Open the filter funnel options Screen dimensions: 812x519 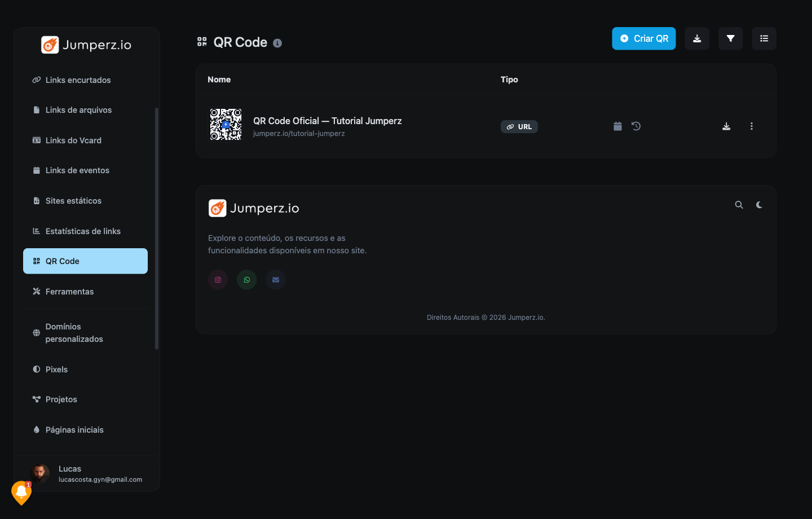pos(731,38)
